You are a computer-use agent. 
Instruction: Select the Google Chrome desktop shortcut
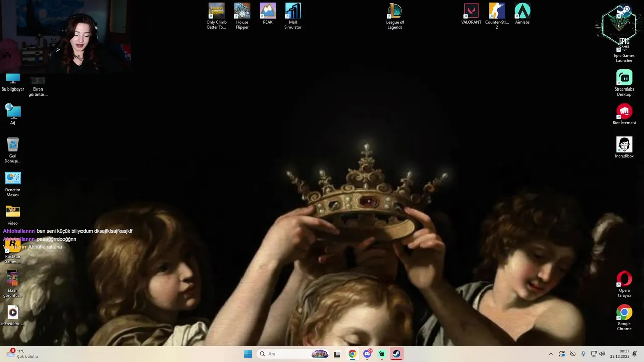(624, 318)
